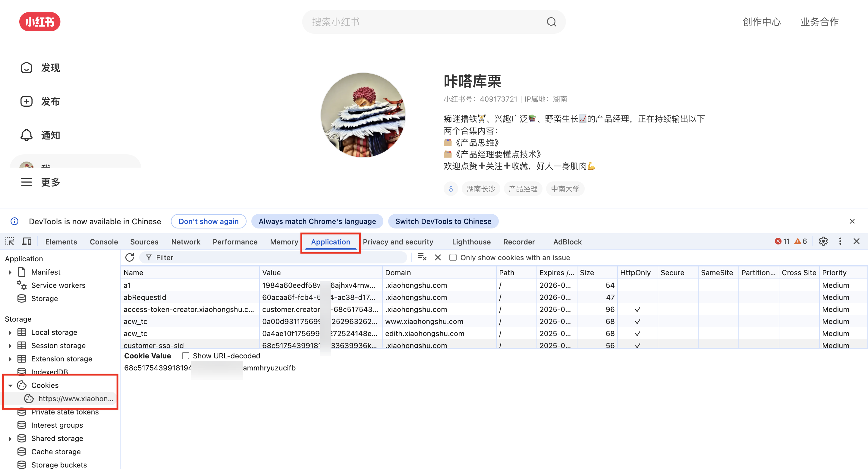Close the DevTools panel
Viewport: 868px width, 469px height.
pyautogui.click(x=856, y=241)
